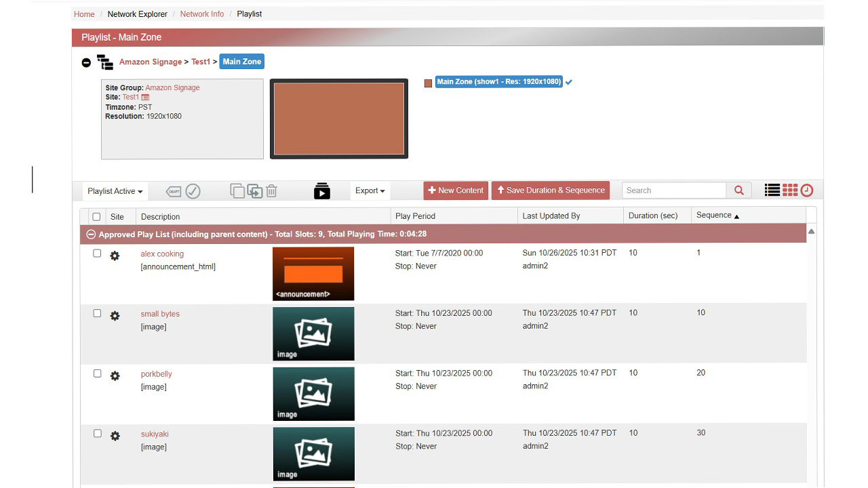
Task: Click the approve checkmark circle icon
Action: click(x=193, y=191)
